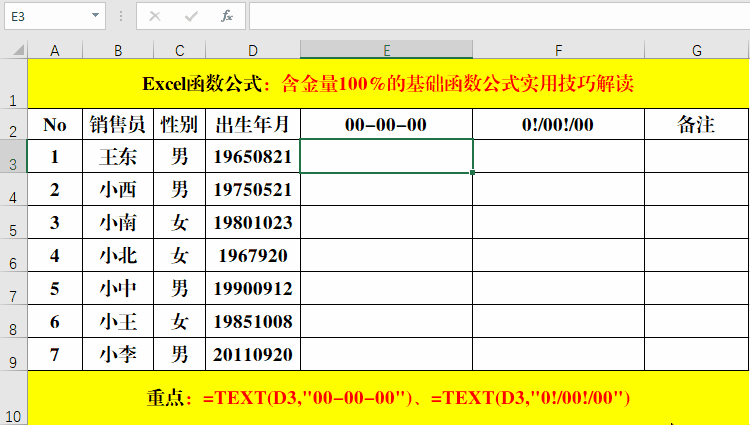Click cell containing '小中'

click(x=118, y=288)
